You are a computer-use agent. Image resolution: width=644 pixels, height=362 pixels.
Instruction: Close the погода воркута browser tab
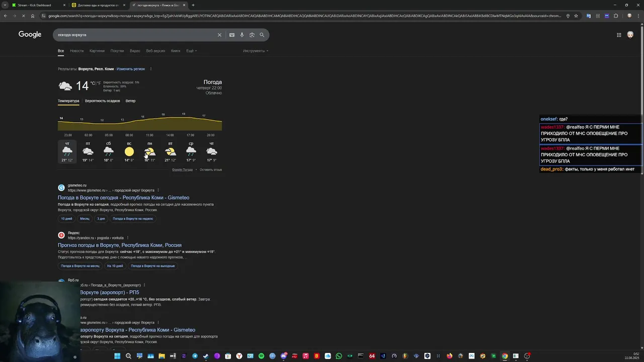184,5
